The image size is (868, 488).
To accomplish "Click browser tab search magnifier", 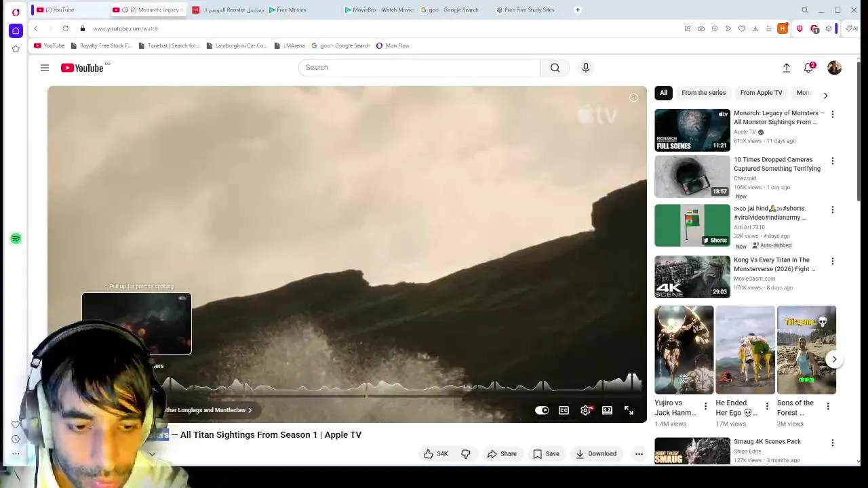I will pyautogui.click(x=805, y=9).
